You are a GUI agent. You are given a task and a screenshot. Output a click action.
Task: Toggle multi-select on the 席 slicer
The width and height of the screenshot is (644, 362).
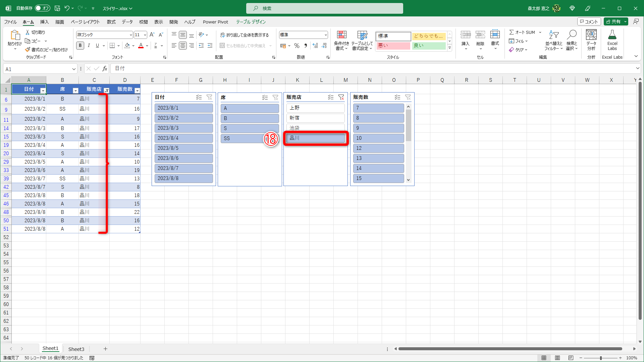click(x=265, y=98)
